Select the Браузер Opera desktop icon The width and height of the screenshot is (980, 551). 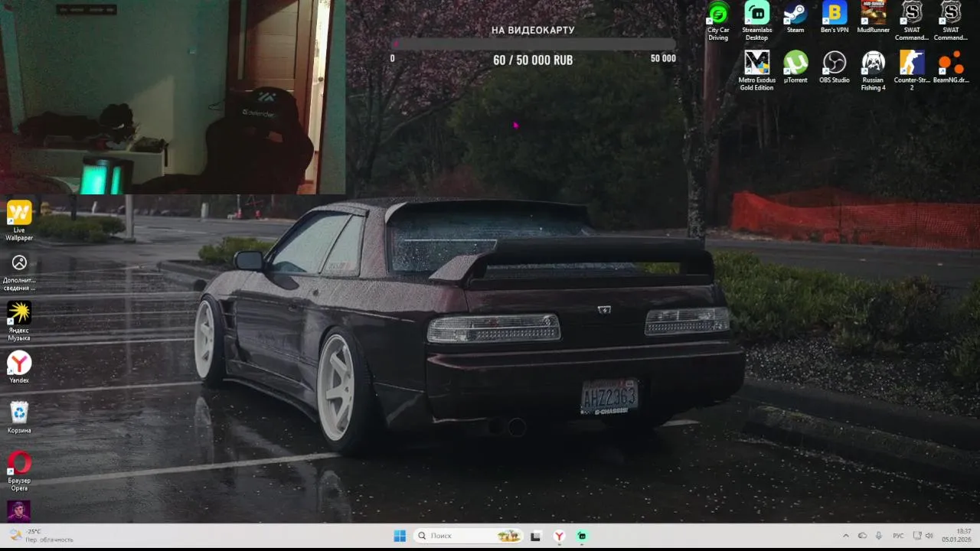pos(19,471)
